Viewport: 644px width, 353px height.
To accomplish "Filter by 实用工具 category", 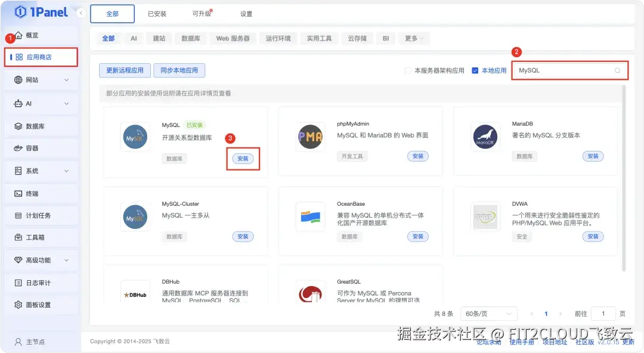I will point(319,38).
